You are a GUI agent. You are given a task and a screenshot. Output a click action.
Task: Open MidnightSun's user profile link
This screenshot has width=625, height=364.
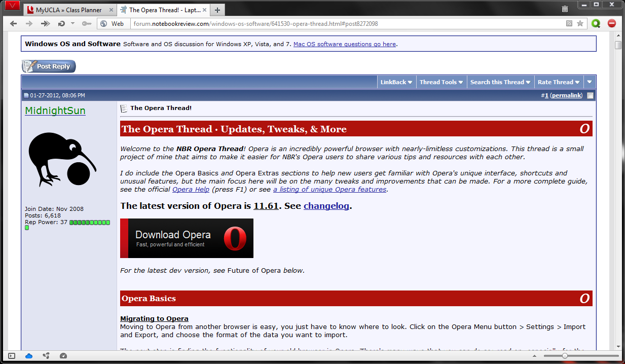pyautogui.click(x=55, y=111)
